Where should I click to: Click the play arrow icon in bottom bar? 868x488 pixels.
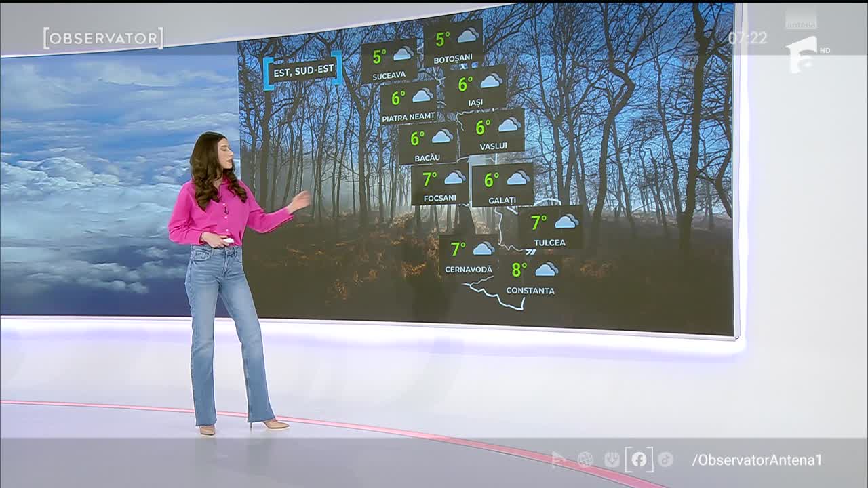point(558,460)
